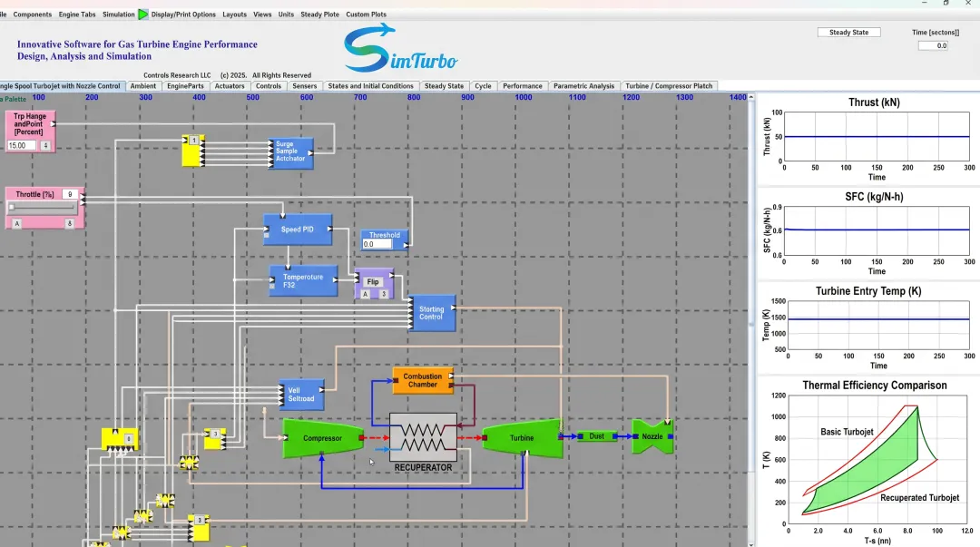The height and width of the screenshot is (547, 980).
Task: Switch to the Cycle tab
Action: tap(483, 86)
